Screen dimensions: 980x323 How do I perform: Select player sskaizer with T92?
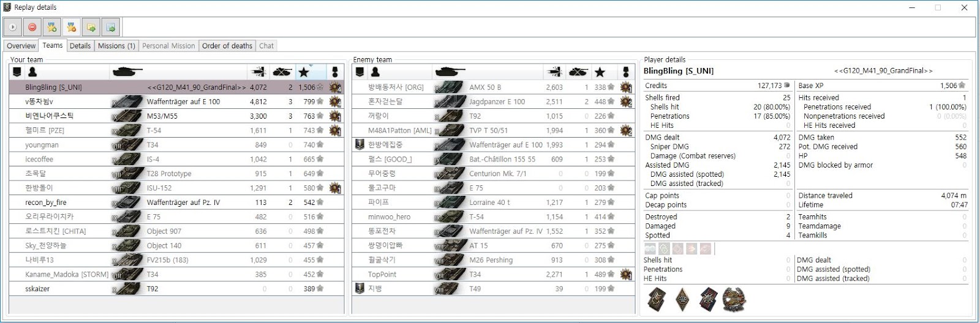(176, 289)
